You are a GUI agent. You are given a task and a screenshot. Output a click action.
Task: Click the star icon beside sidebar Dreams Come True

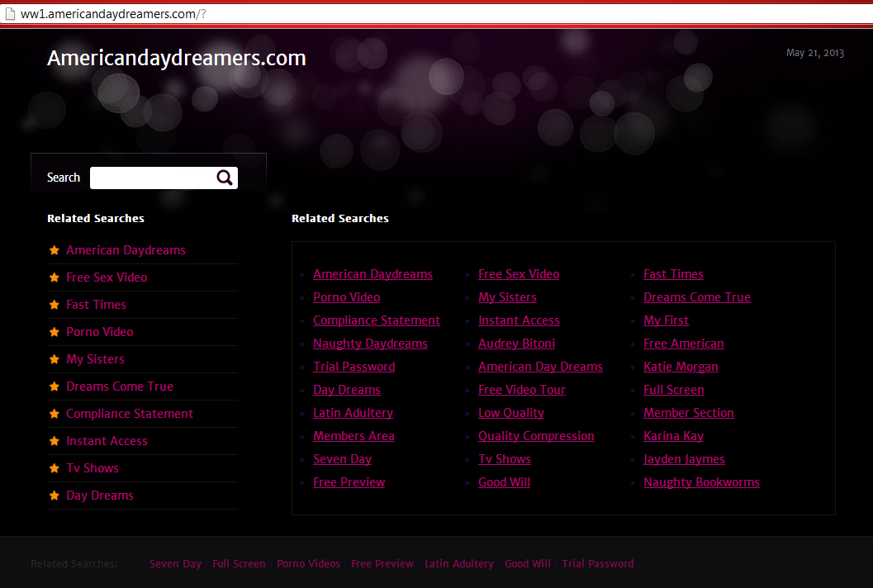pos(54,386)
